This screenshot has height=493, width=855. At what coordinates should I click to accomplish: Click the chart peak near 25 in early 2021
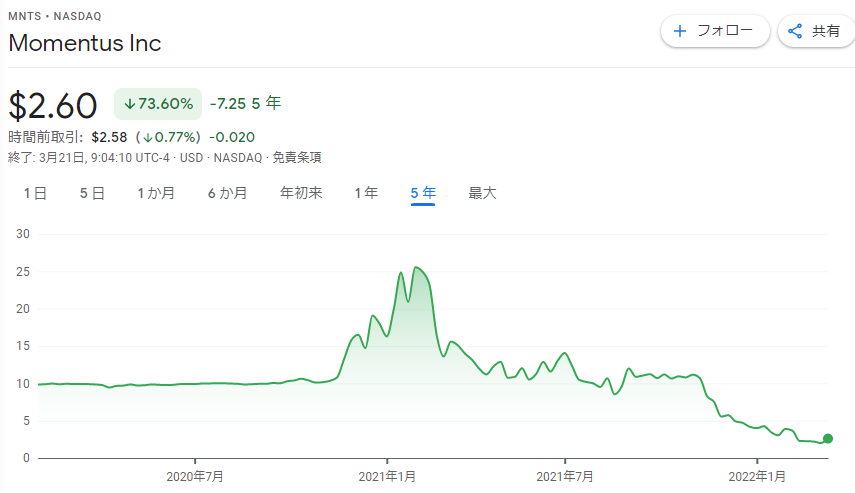[416, 267]
